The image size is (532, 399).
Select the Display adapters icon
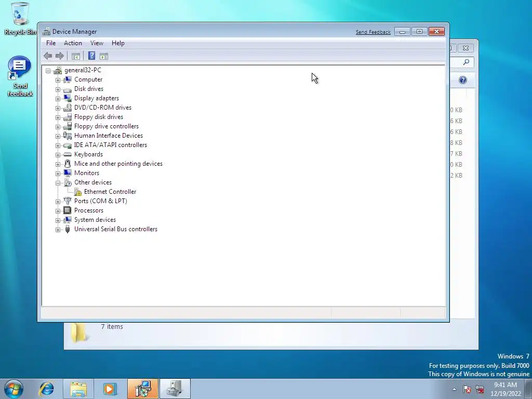pos(68,98)
